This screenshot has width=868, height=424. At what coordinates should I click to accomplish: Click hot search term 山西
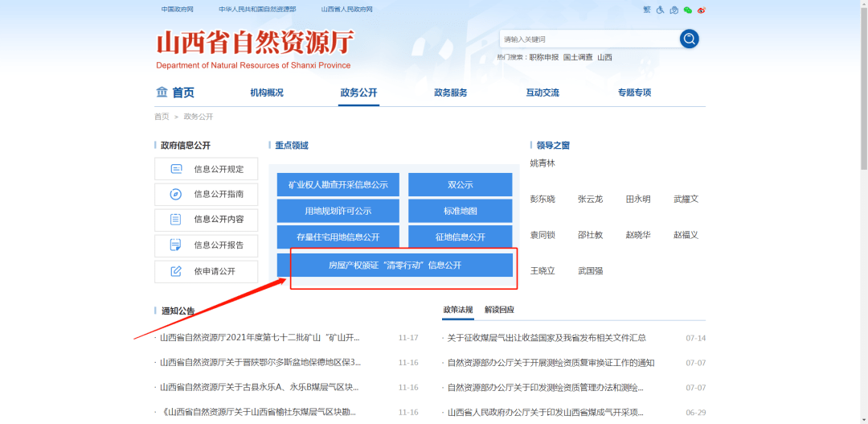[x=604, y=57]
